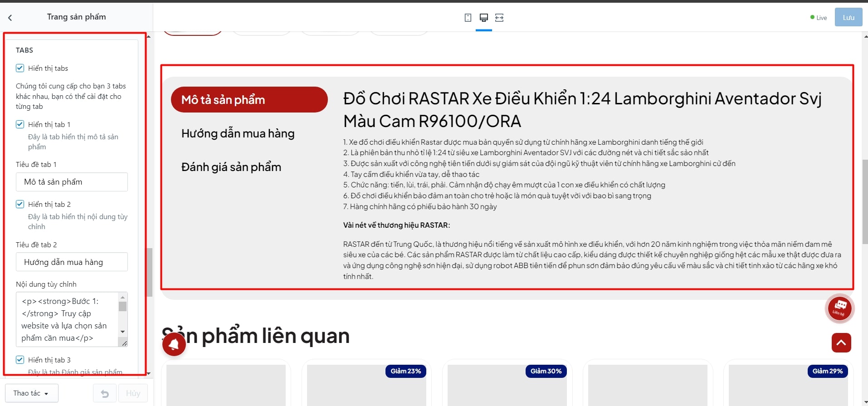Image resolution: width=868 pixels, height=406 pixels.
Task: Switch to full-width preview icon
Action: (x=499, y=18)
